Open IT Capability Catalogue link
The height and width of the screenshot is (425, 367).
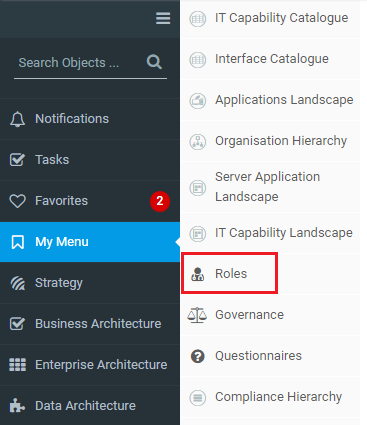pyautogui.click(x=282, y=18)
